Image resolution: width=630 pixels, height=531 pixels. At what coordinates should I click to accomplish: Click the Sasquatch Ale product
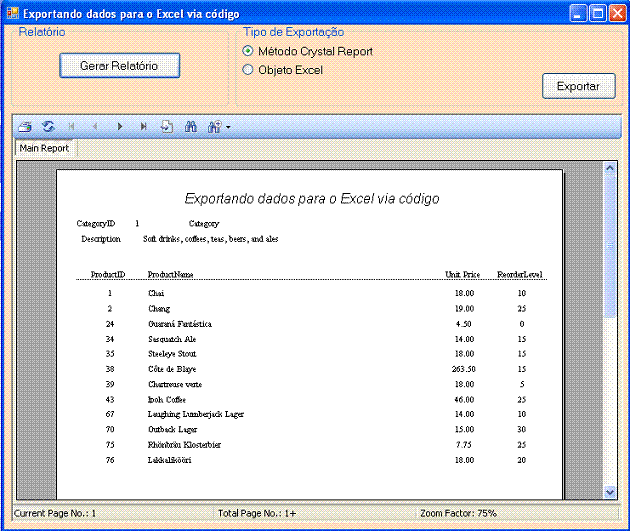(x=172, y=339)
